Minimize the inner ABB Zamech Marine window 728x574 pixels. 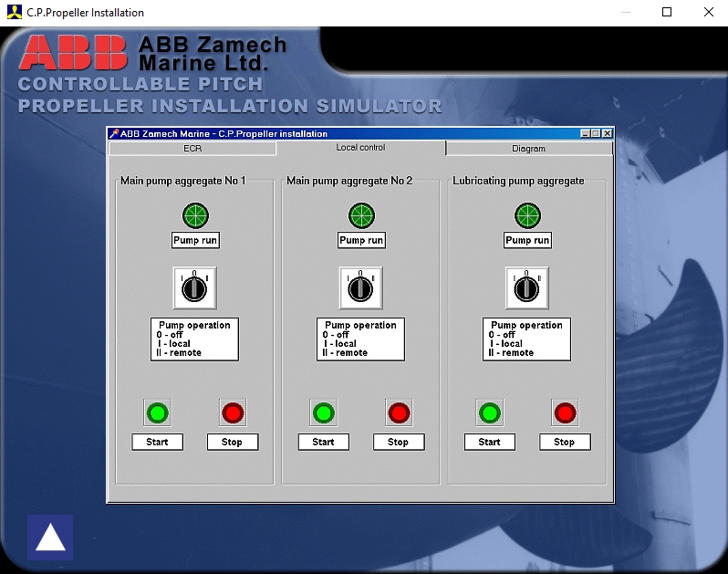[x=586, y=134]
